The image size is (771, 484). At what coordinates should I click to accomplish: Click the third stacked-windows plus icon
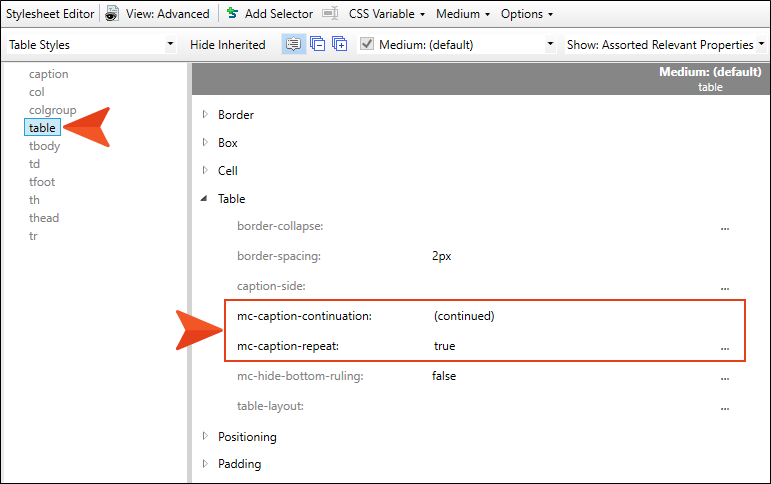pos(339,45)
